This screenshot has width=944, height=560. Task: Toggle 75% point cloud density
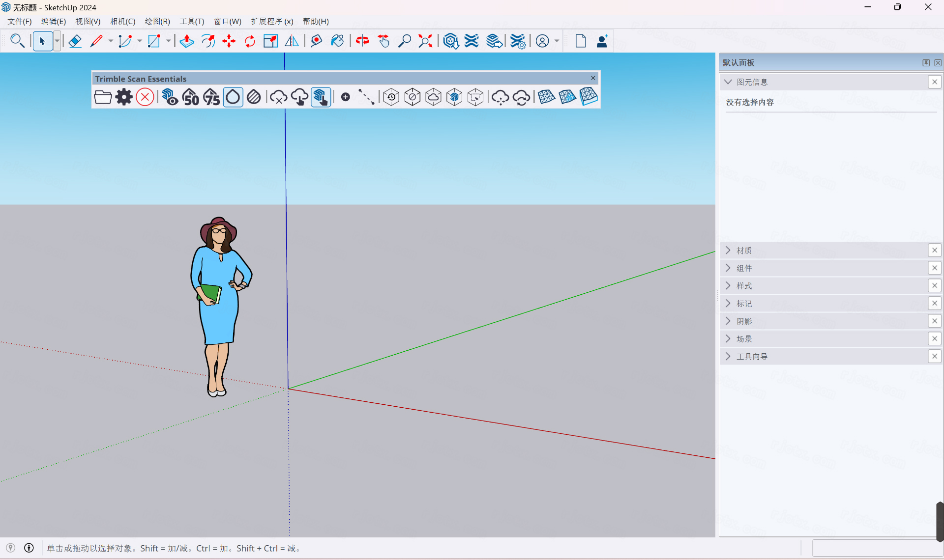coord(212,97)
